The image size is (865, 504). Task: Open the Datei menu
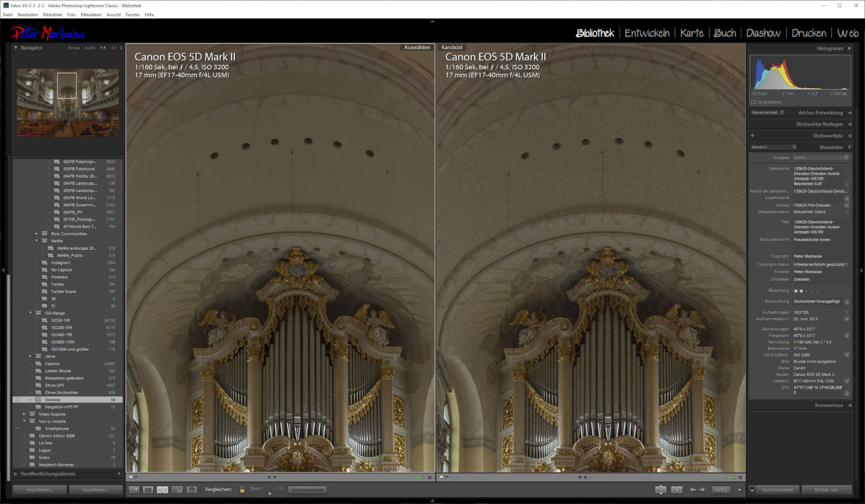8,15
